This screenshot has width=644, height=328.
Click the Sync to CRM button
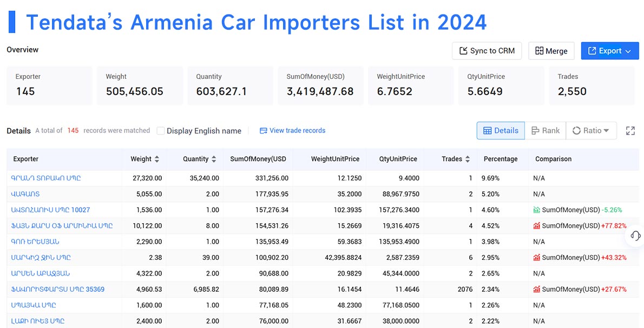tap(487, 51)
